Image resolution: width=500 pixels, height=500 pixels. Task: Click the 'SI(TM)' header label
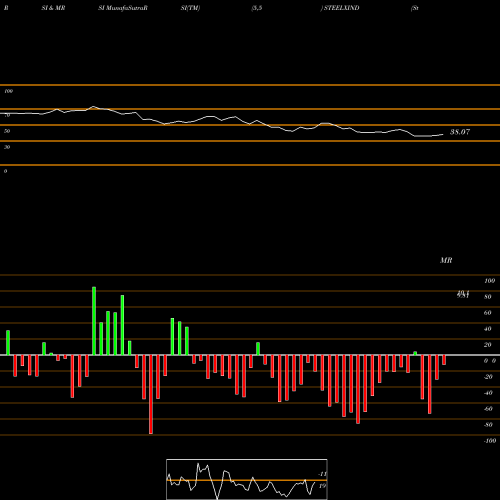[x=190, y=8]
